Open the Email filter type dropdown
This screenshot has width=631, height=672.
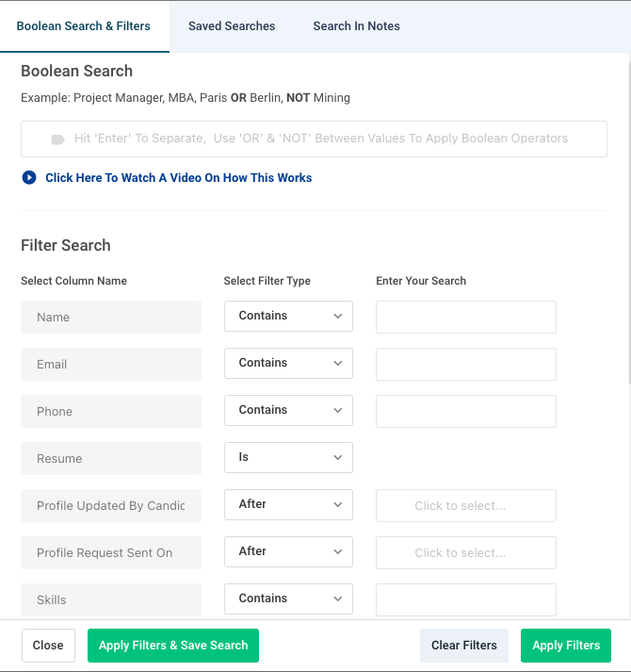click(x=288, y=364)
